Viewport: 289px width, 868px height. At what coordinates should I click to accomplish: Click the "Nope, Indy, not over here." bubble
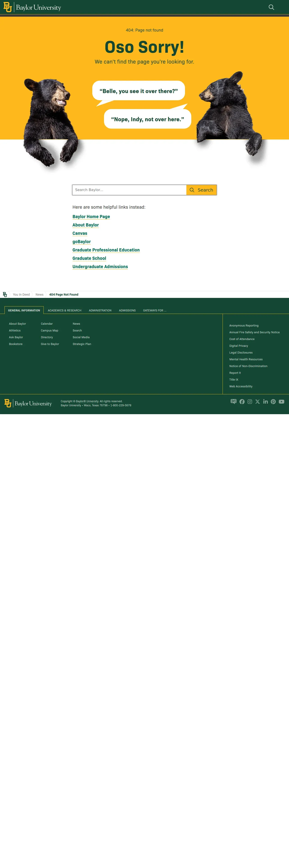pos(147,119)
